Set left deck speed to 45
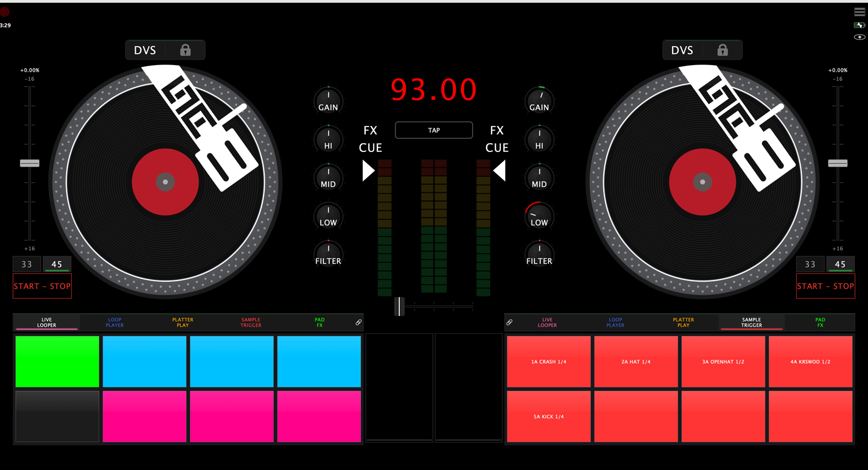The height and width of the screenshot is (470, 868). [x=57, y=264]
